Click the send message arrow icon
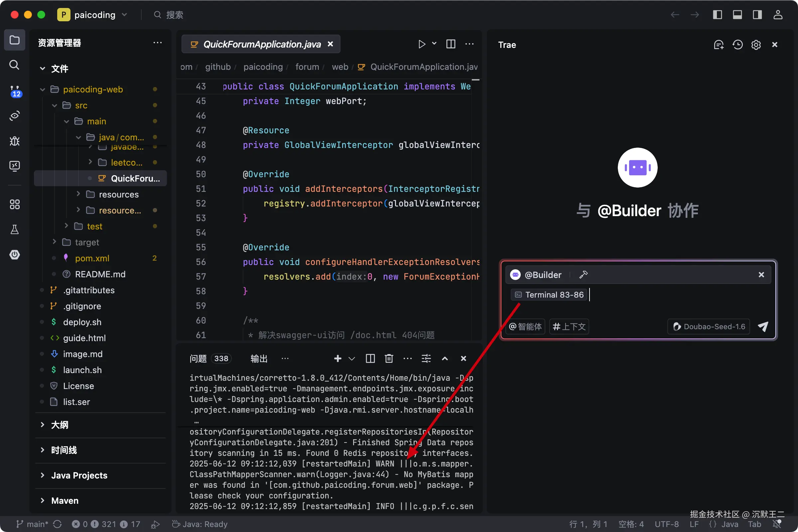Viewport: 798px width, 532px height. click(763, 327)
